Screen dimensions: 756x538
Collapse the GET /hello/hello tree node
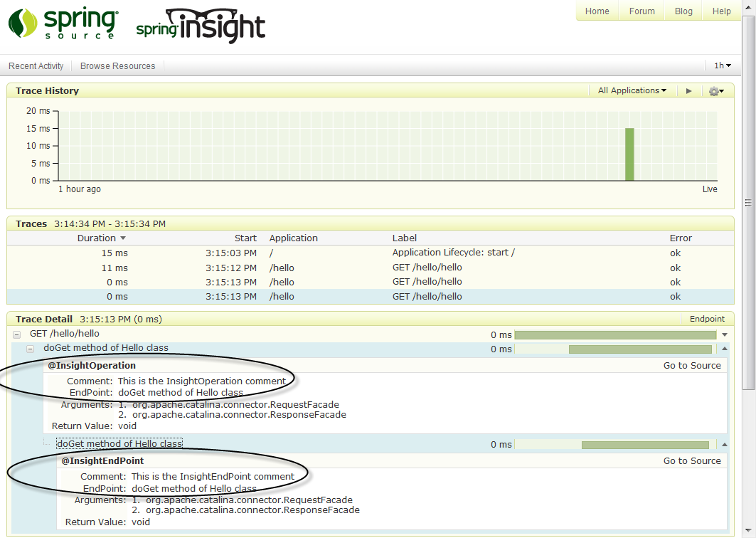(x=16, y=334)
